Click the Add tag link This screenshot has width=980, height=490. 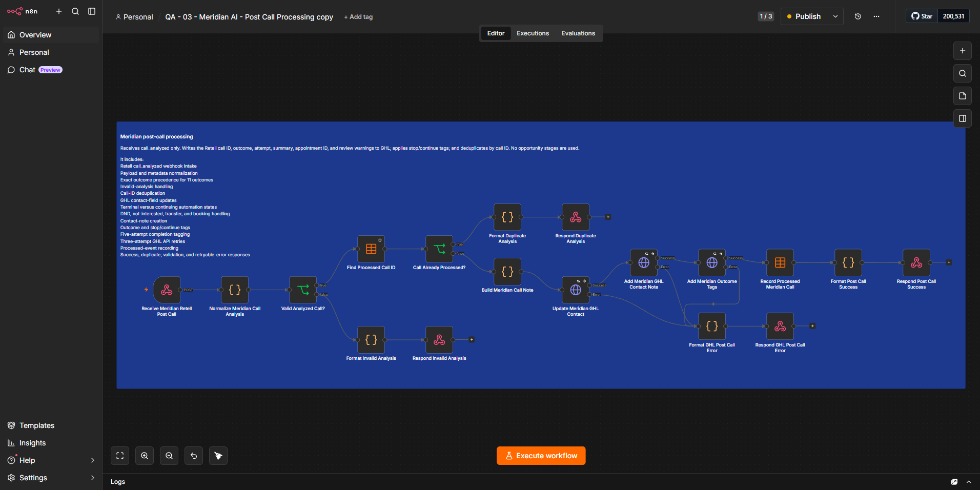[x=358, y=17]
